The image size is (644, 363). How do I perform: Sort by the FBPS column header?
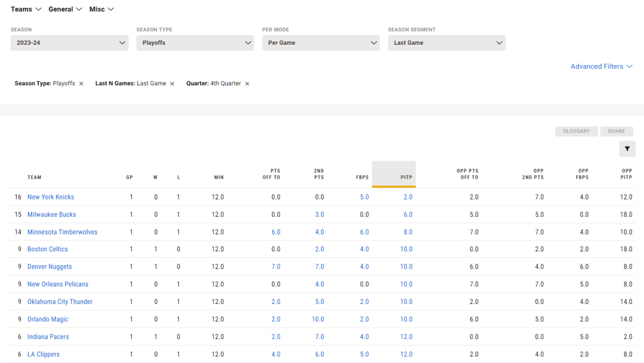coord(362,177)
